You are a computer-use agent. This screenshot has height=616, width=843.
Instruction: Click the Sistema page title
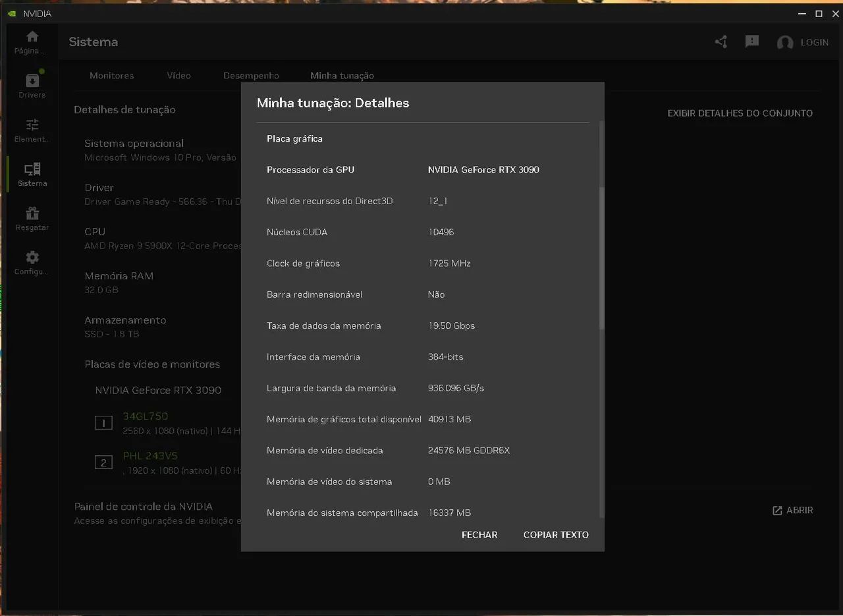click(x=94, y=42)
